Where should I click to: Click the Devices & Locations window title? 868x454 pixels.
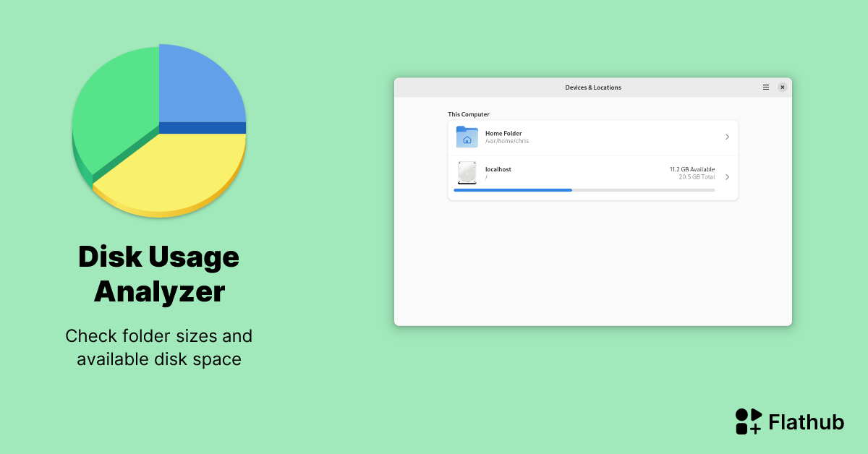tap(593, 87)
